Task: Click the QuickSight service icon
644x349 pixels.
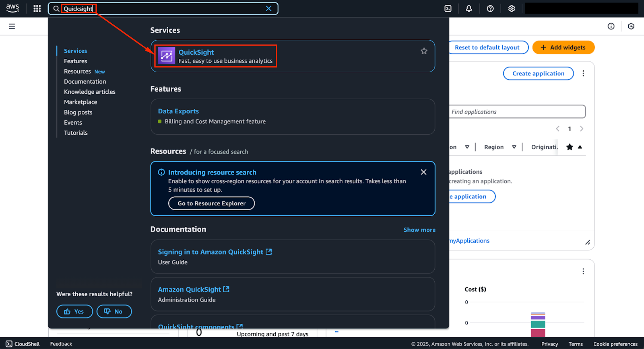Action: tap(167, 56)
